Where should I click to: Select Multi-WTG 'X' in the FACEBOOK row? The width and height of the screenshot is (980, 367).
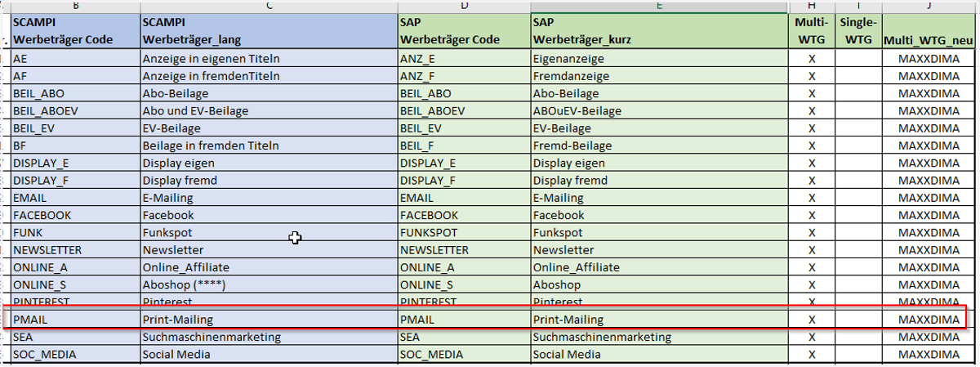tap(812, 215)
